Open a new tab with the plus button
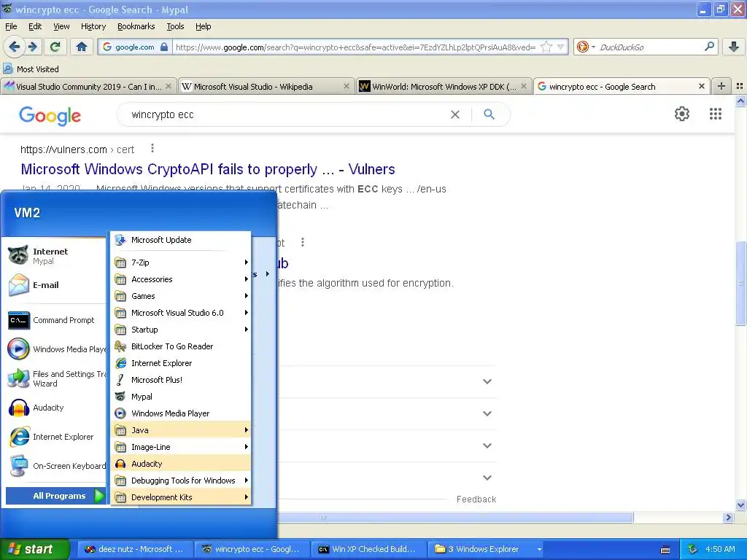The image size is (747, 560). [x=721, y=86]
